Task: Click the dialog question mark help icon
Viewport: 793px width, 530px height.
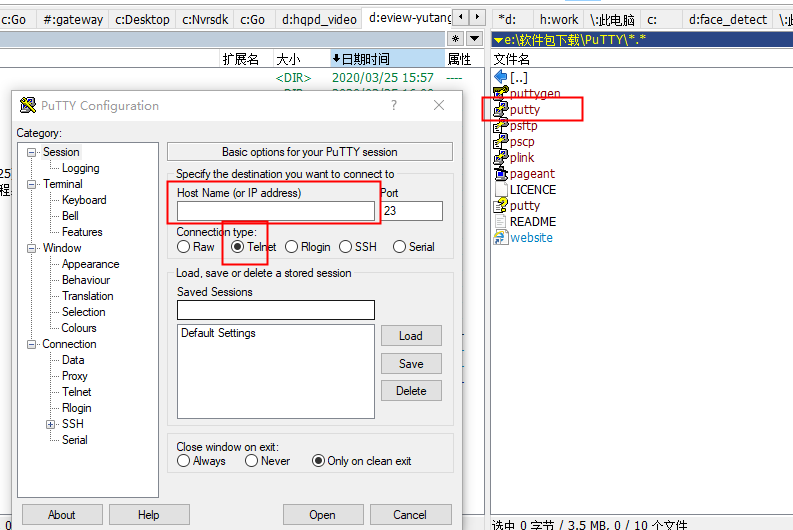Action: pos(394,105)
